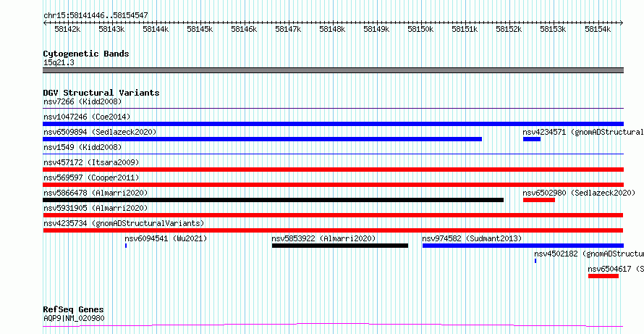The height and width of the screenshot is (334, 644).
Task: Select the nsv1047246 (Coe2014) blue bar
Action: tap(333, 124)
